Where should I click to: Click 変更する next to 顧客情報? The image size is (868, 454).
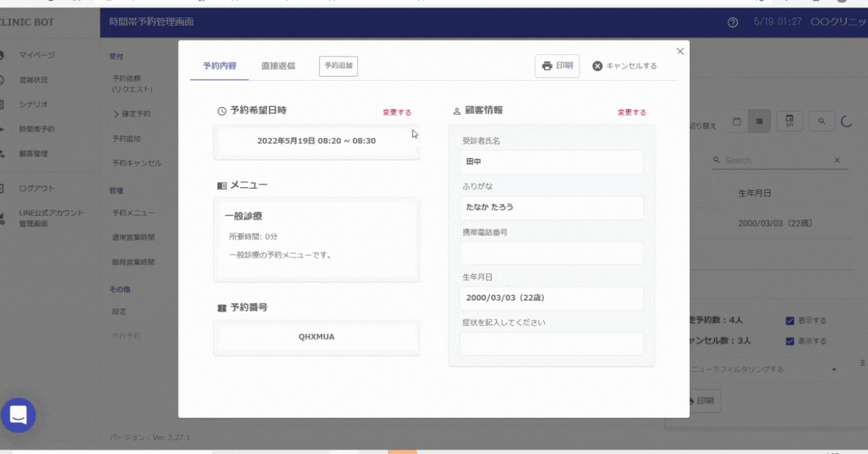pos(632,112)
